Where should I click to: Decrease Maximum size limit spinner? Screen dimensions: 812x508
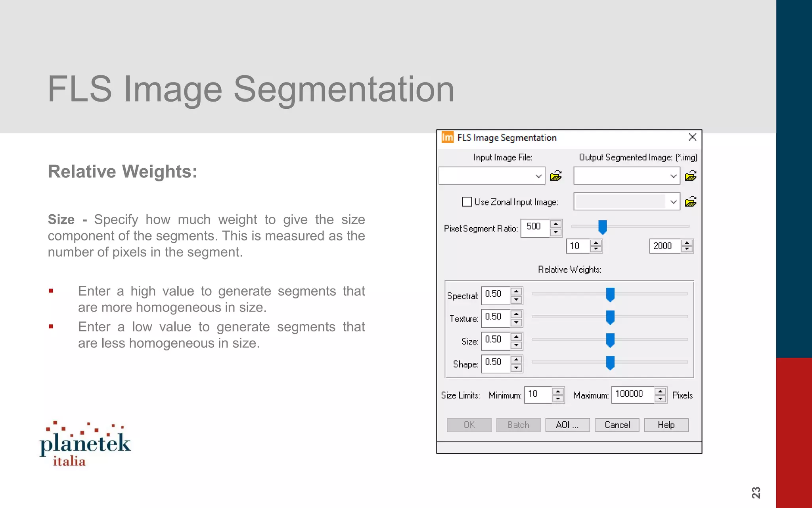pos(660,399)
